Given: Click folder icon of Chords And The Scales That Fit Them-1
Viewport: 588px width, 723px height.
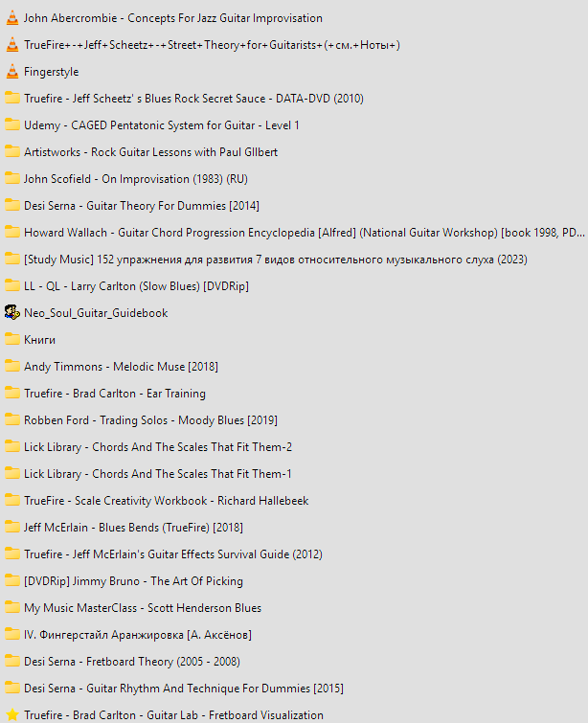Looking at the screenshot, I should (12, 474).
